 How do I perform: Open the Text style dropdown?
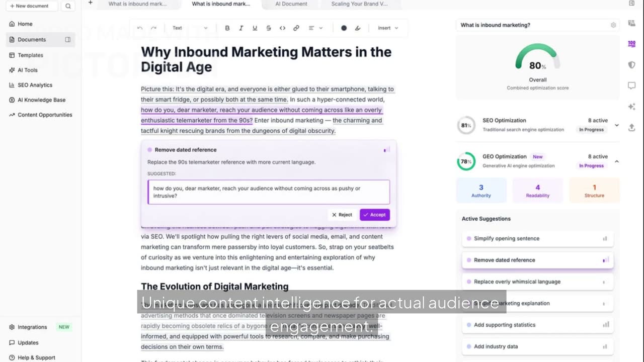coord(190,28)
